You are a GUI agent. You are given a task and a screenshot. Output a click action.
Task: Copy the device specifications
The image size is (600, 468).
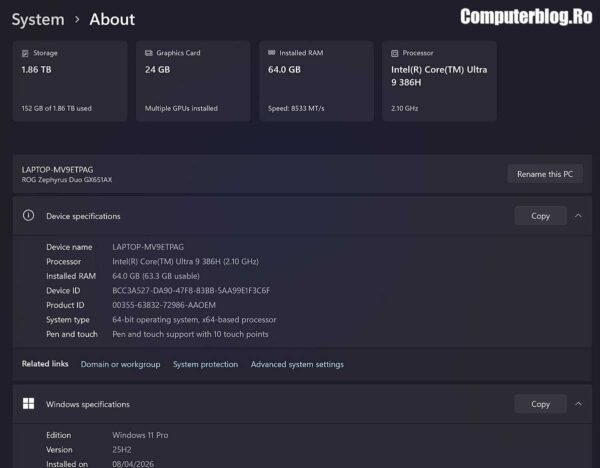coord(540,216)
